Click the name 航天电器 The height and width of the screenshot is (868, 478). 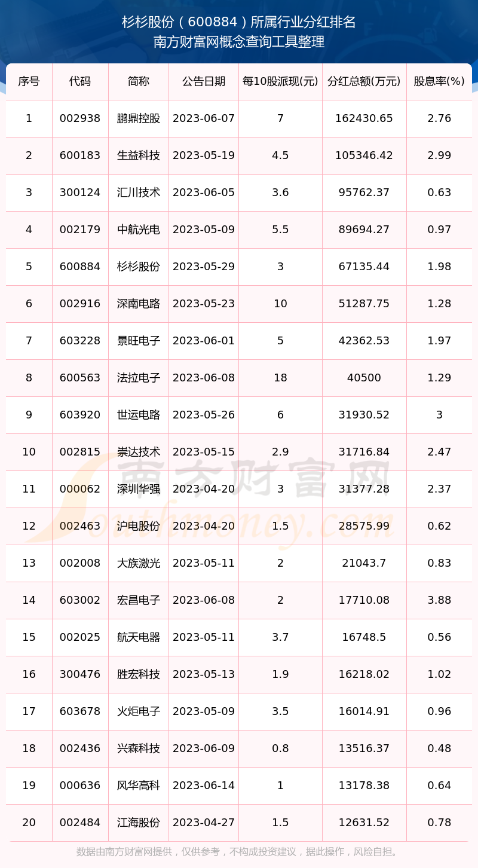tap(139, 637)
